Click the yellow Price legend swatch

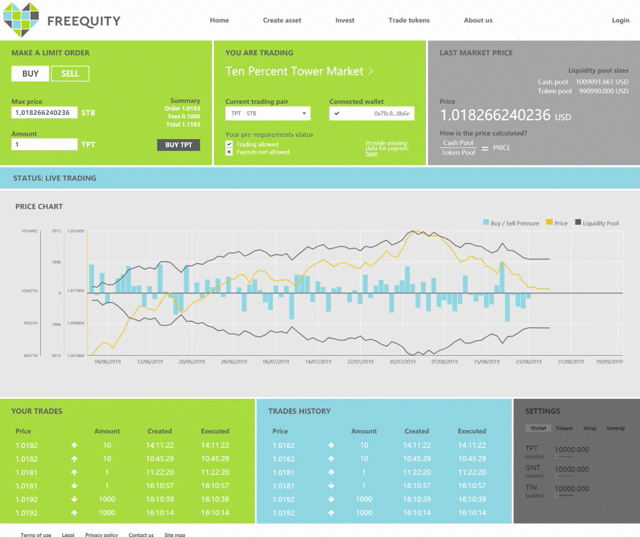pyautogui.click(x=549, y=222)
